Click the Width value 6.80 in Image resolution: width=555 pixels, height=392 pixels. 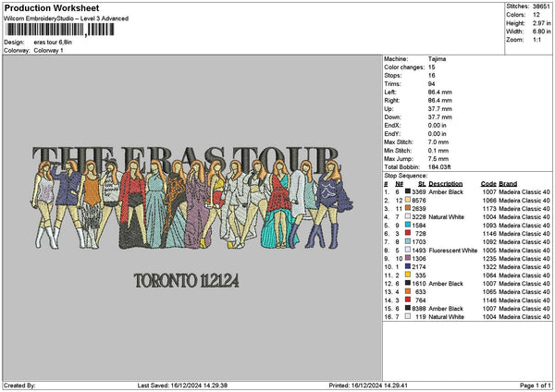click(x=541, y=31)
